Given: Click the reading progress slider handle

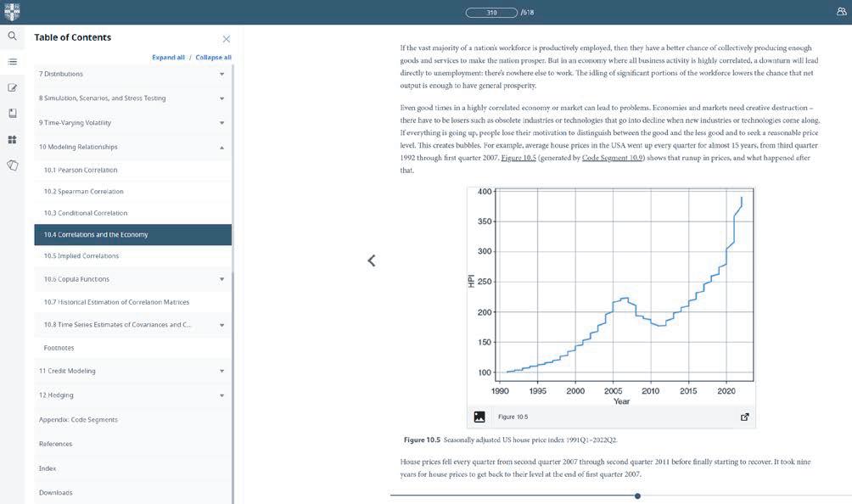Looking at the screenshot, I should point(637,496).
